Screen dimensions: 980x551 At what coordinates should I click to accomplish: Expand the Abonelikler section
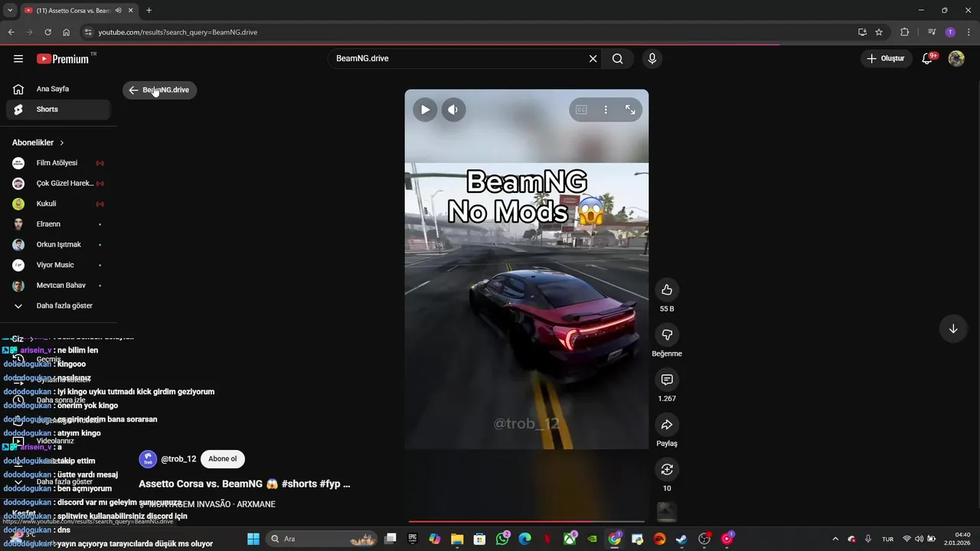point(38,143)
